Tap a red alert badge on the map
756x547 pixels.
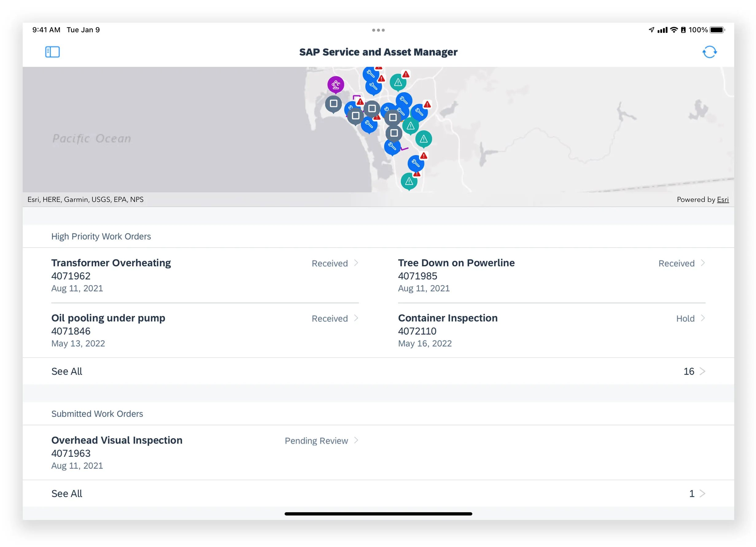424,155
